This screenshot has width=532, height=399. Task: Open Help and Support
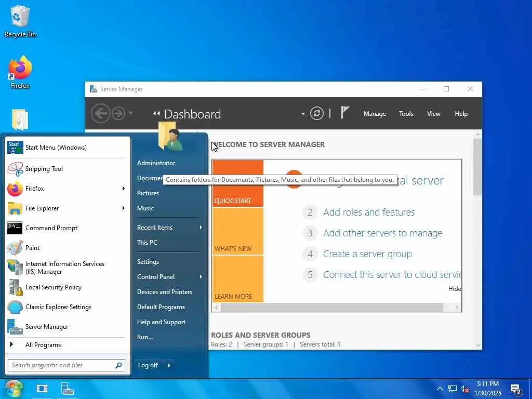coord(161,322)
